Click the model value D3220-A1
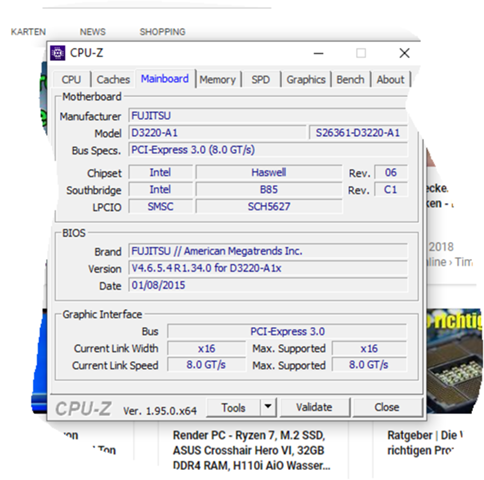 (217, 133)
